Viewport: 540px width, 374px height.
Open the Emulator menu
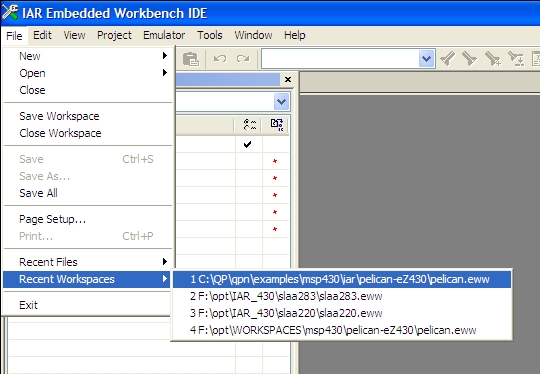point(164,35)
